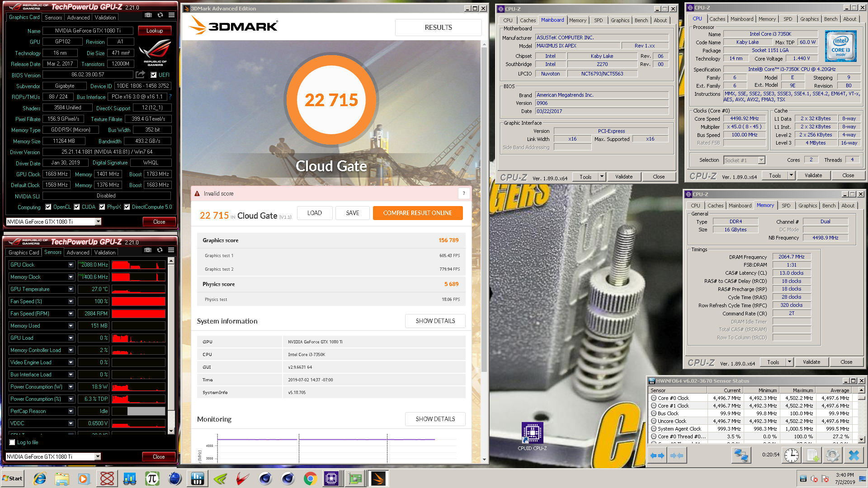Toggle OpenCL checkbox in GPU-Z
The image size is (868, 488).
point(48,207)
